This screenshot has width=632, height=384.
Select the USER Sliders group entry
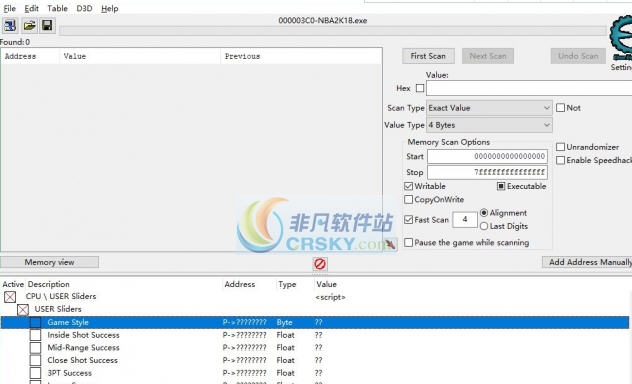pos(58,309)
